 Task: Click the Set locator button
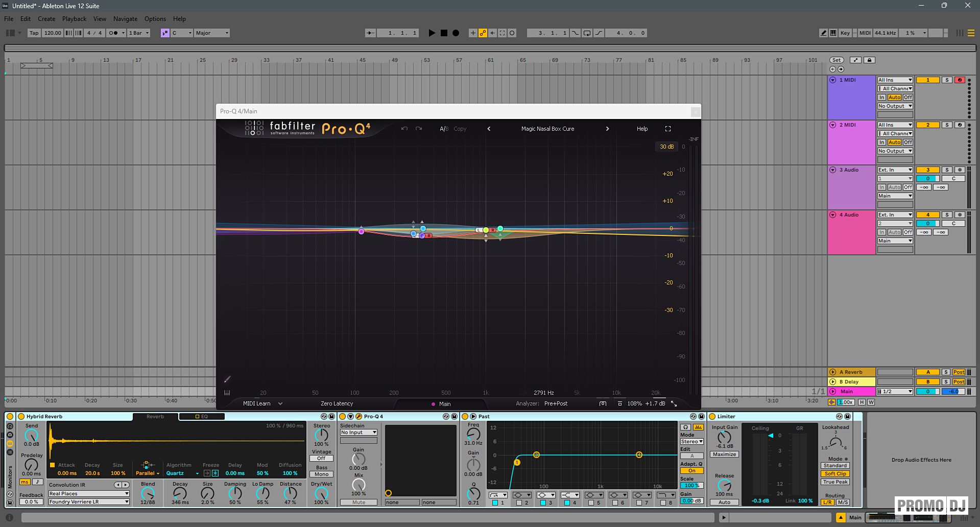coord(836,60)
